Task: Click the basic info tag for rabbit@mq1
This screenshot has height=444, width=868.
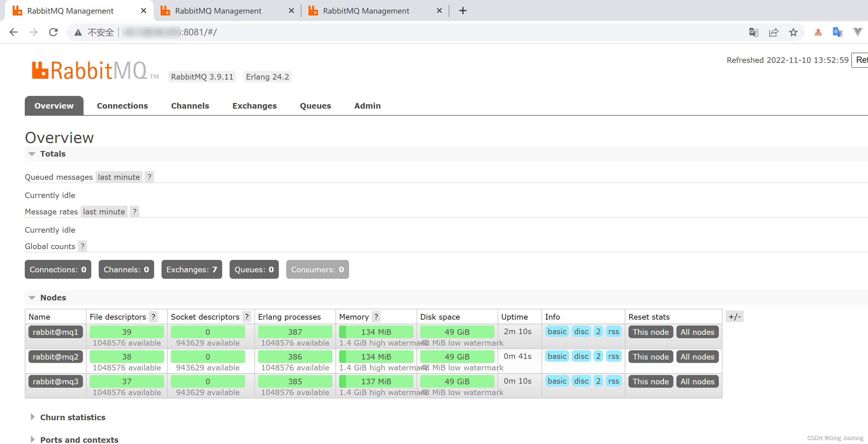Action: point(557,331)
